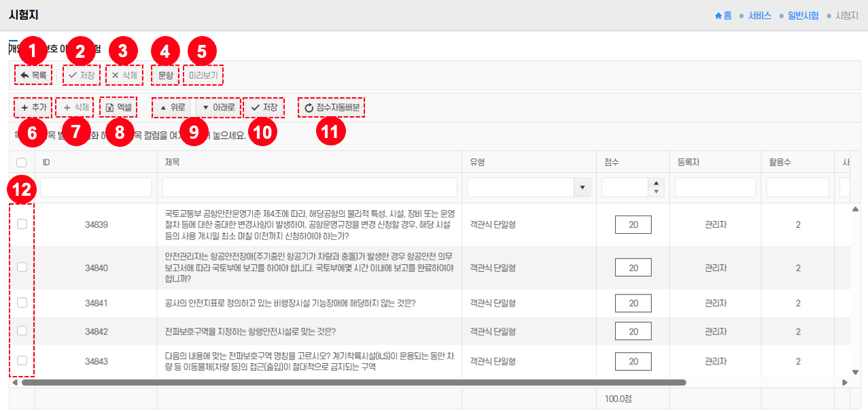The height and width of the screenshot is (412, 868).
Task: Toggle the select-all header checkbox
Action: pyautogui.click(x=22, y=162)
